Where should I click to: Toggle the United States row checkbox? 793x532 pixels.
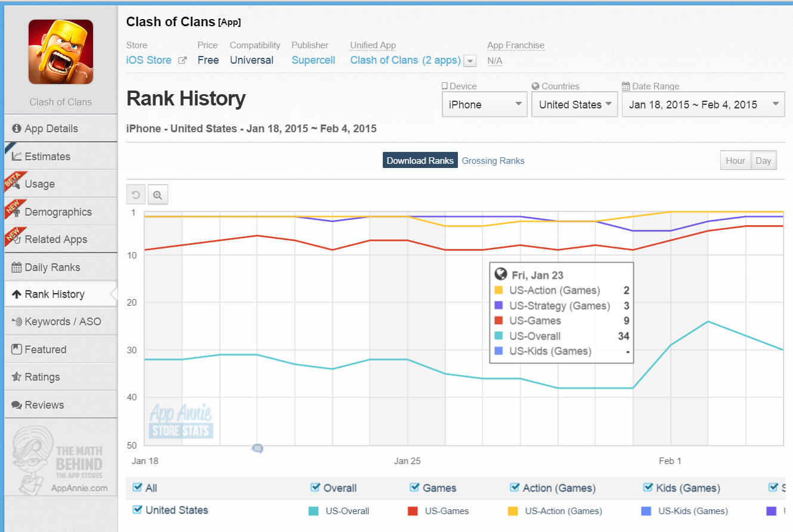coord(138,509)
